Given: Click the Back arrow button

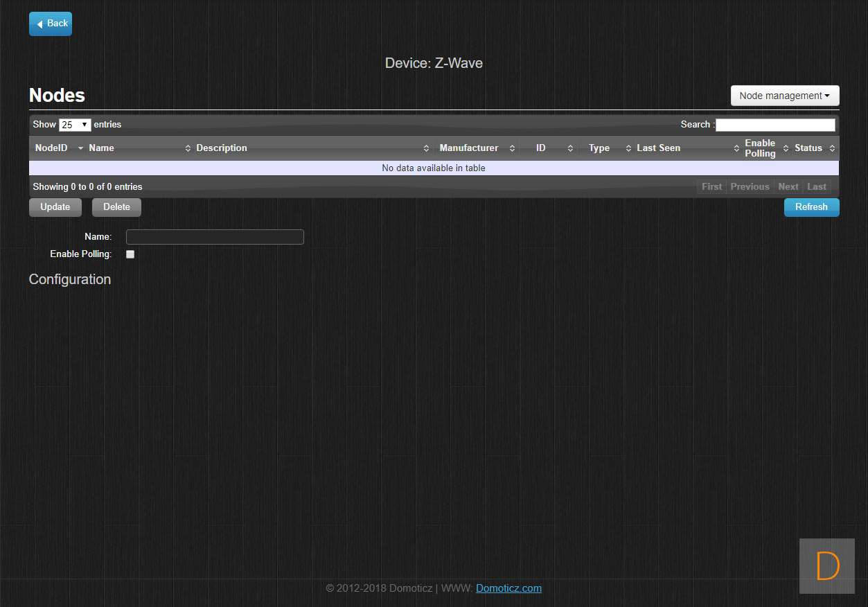Looking at the screenshot, I should (51, 24).
